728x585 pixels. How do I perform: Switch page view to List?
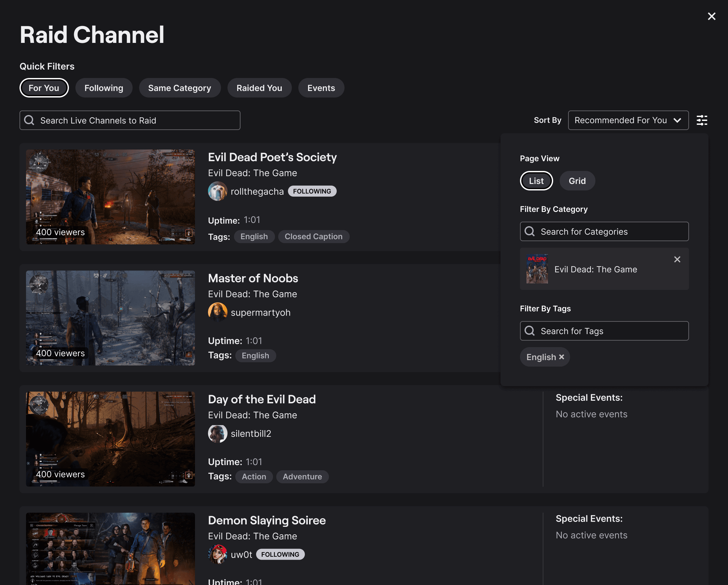[536, 181]
